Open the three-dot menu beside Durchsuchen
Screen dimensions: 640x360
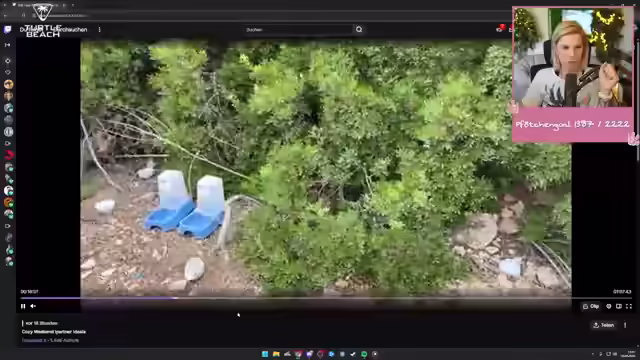(99, 29)
